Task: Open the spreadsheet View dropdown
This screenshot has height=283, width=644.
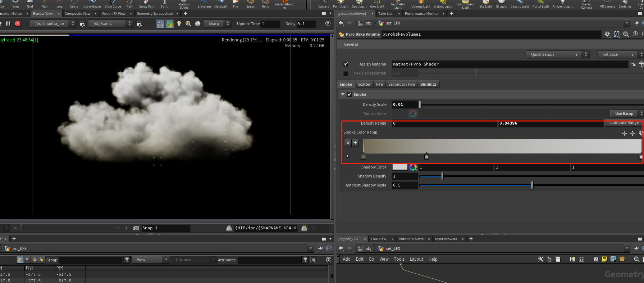Action: (x=150, y=260)
